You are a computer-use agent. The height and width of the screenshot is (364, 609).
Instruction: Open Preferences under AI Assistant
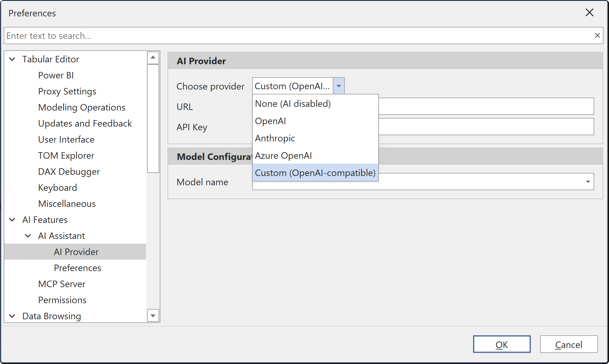pos(77,268)
